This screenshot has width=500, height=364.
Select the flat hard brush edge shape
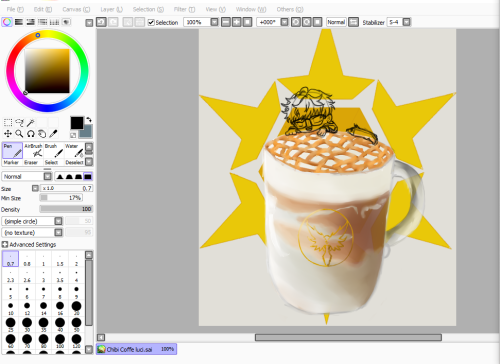coord(88,176)
